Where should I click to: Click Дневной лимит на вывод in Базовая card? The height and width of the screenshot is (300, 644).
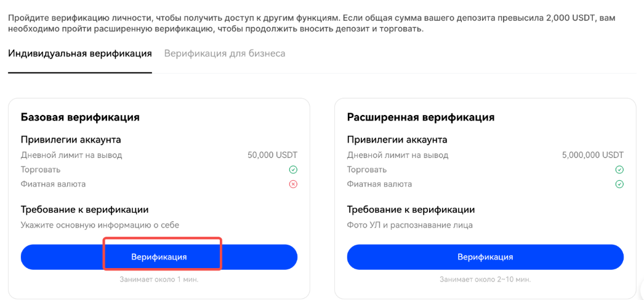coord(71,156)
